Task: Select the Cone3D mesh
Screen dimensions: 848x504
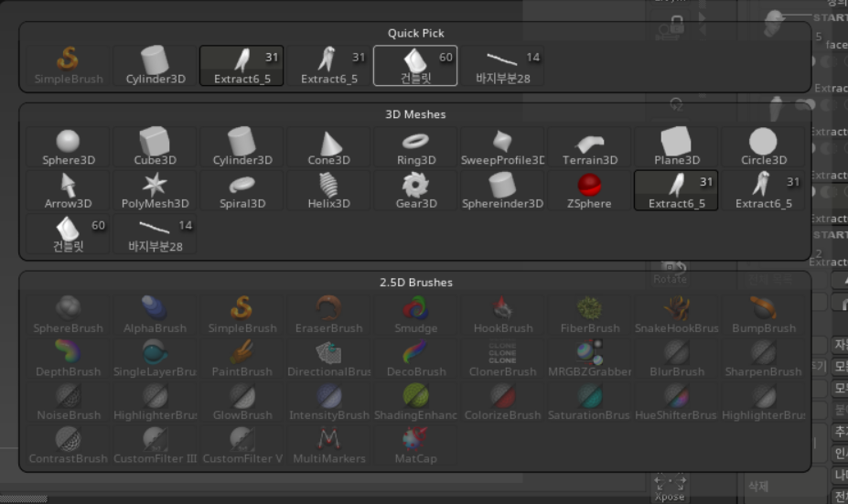Action: [x=328, y=147]
